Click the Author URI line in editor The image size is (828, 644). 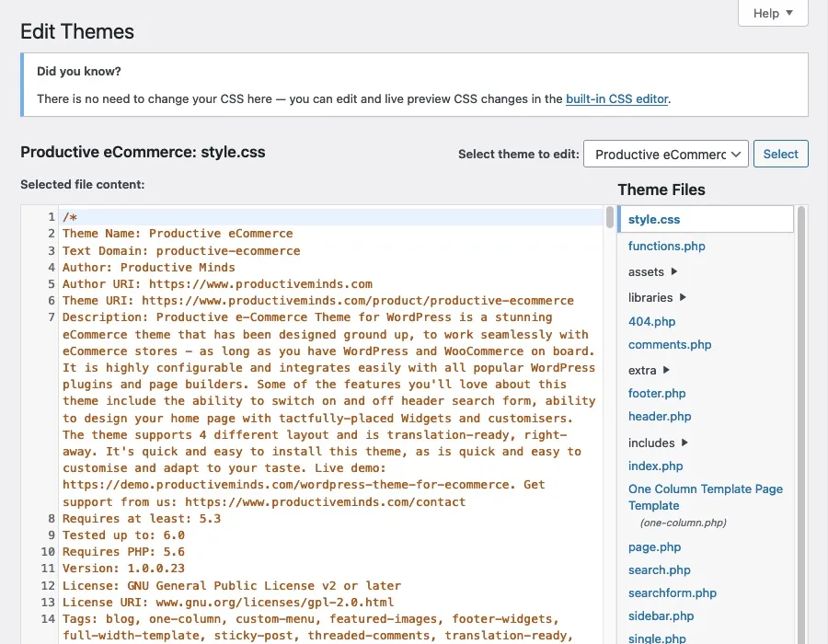[217, 284]
